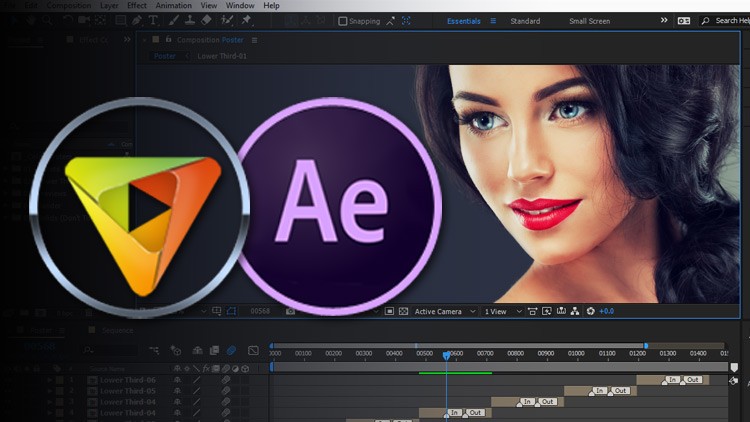
Task: Switch to the Small Screen workspace
Action: pos(589,21)
